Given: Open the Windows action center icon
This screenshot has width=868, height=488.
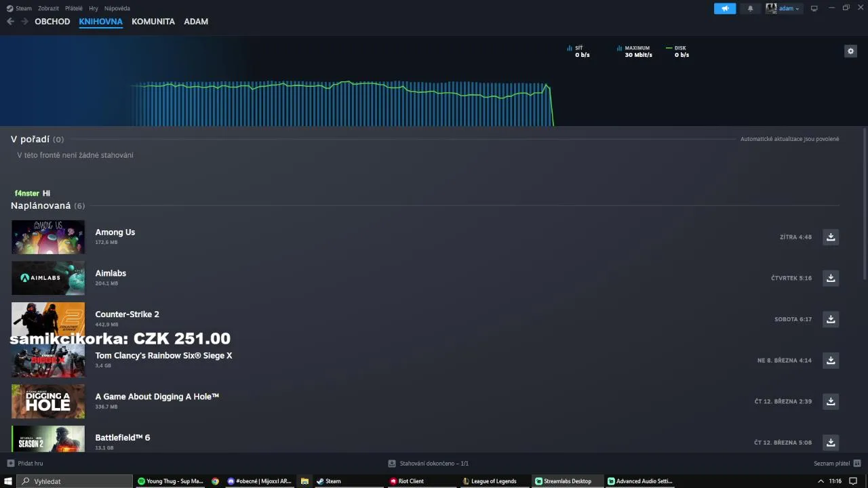Looking at the screenshot, I should (853, 481).
